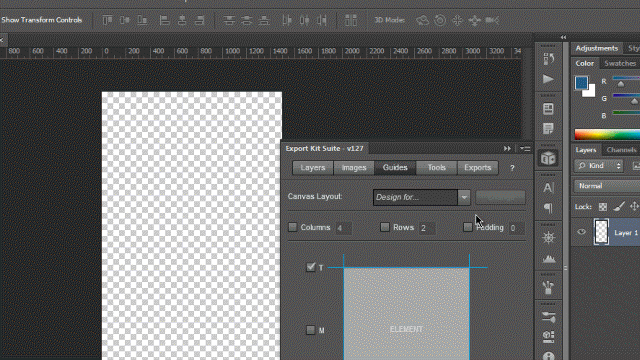Select the Layer 1 thumbnail
Viewport: 640px width, 360px height.
(601, 232)
